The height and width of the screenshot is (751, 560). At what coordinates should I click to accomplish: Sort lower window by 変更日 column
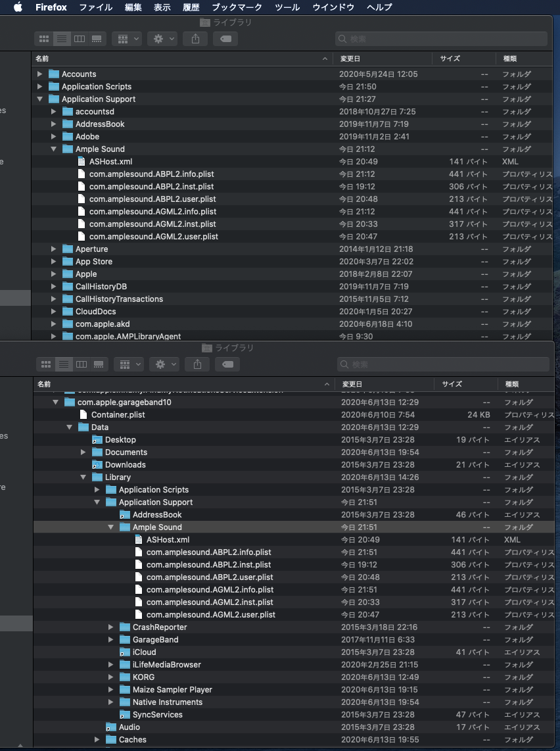pyautogui.click(x=385, y=384)
